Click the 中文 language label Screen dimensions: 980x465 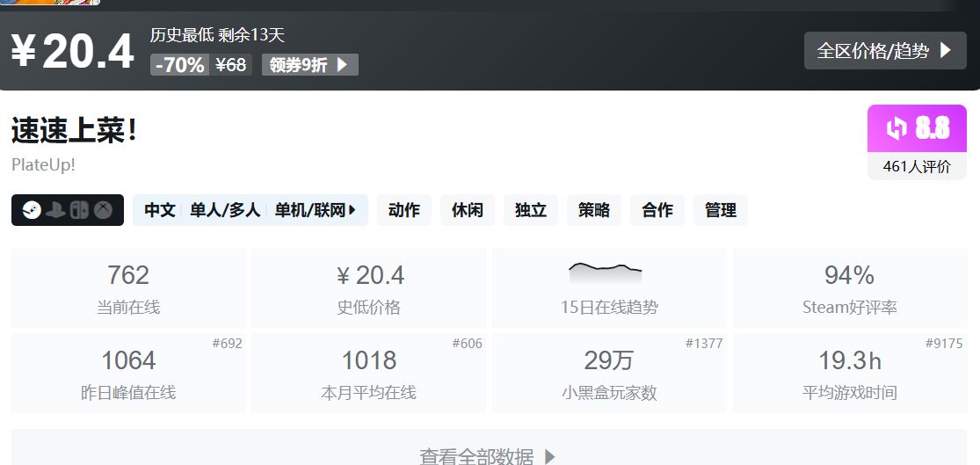pyautogui.click(x=160, y=210)
